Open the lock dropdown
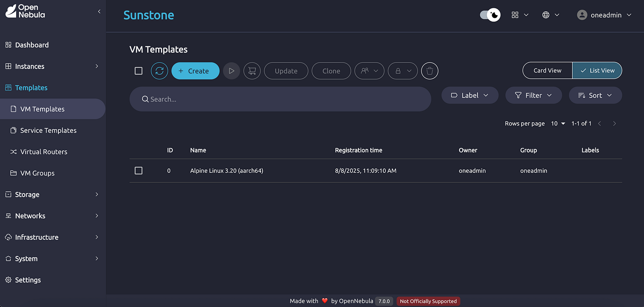Screen dimensions: 644x307 [403, 71]
